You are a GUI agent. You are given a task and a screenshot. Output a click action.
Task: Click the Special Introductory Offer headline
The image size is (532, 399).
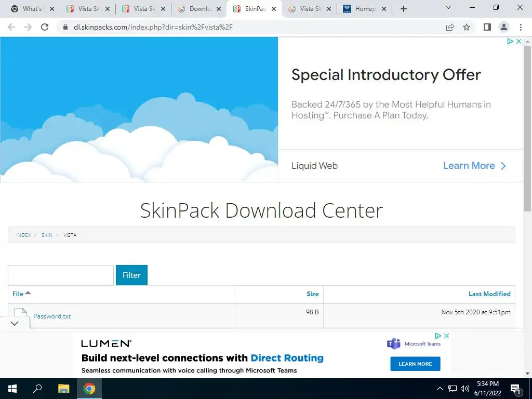tap(386, 75)
